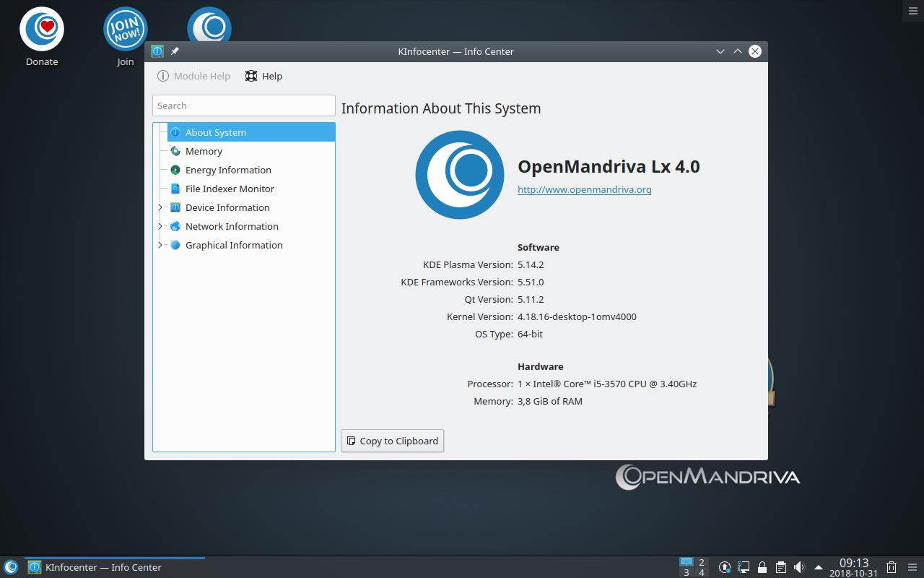Open the application launcher in the panel
Image resolution: width=924 pixels, height=578 pixels.
(x=11, y=567)
